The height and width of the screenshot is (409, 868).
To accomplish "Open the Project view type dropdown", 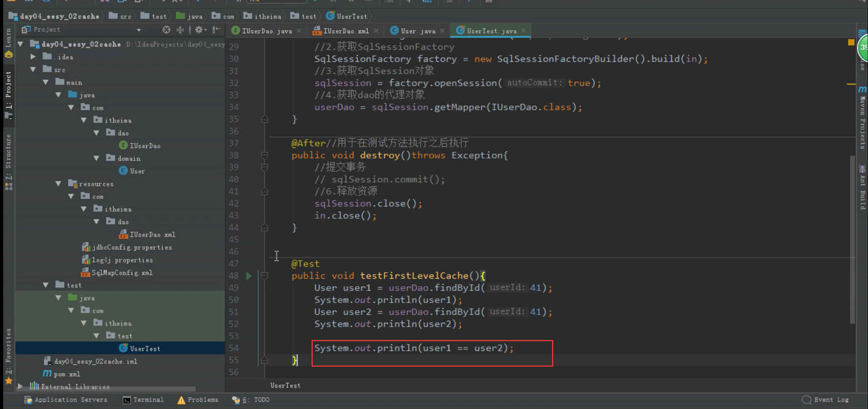I will pyautogui.click(x=139, y=30).
